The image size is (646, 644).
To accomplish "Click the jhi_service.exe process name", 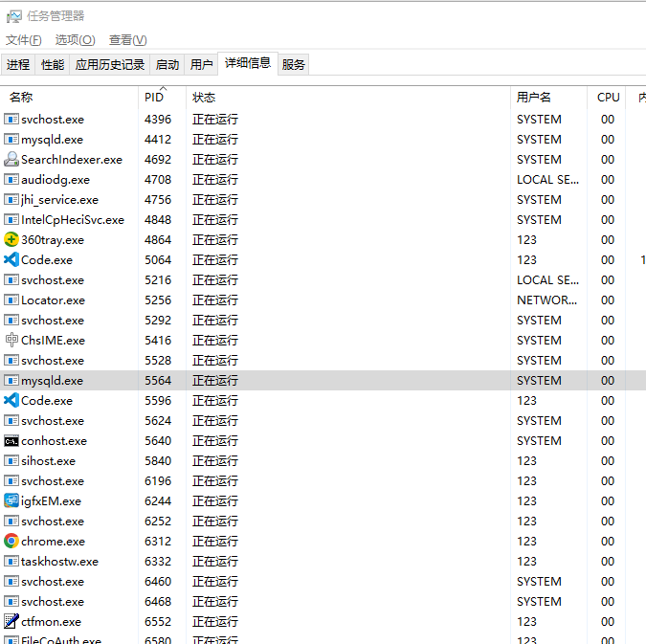I will click(x=60, y=200).
